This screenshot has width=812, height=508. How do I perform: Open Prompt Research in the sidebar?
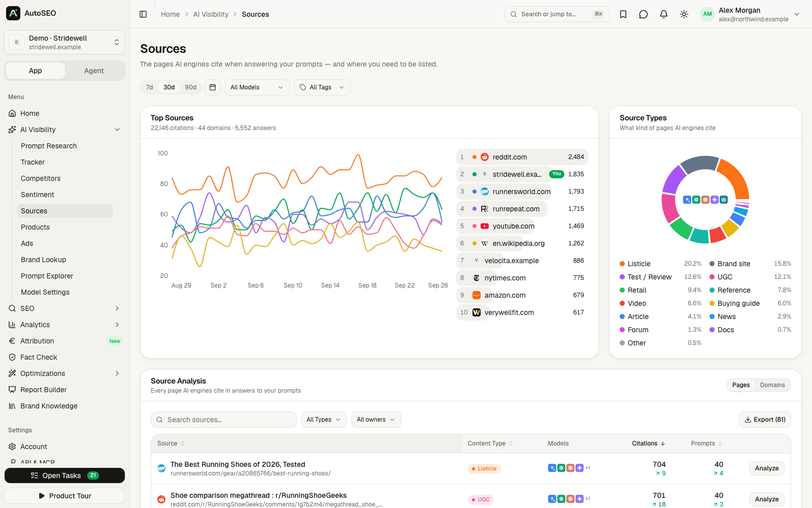[x=49, y=146]
